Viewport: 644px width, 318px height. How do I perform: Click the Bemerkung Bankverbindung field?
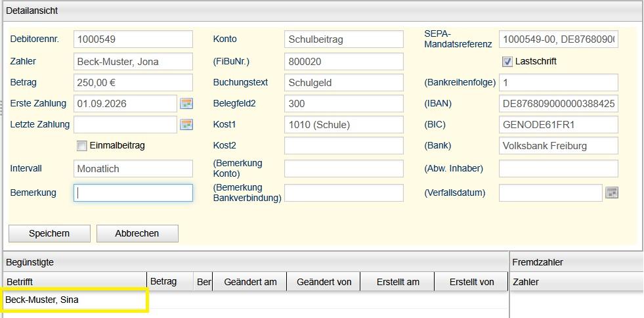[x=344, y=193]
